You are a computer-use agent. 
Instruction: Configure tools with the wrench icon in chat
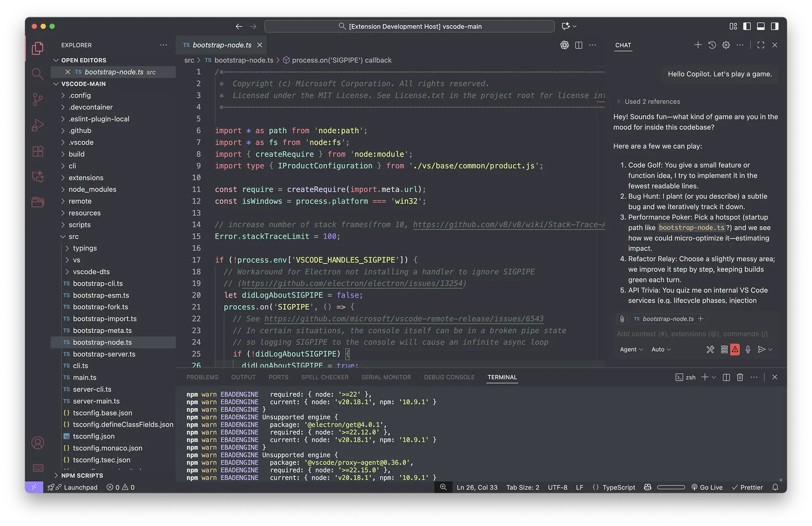tap(710, 349)
